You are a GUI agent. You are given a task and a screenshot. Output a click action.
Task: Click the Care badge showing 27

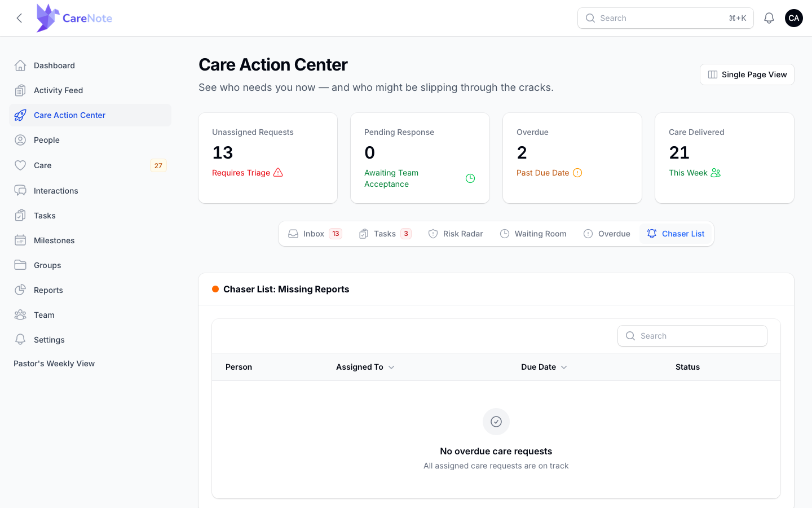tap(158, 165)
